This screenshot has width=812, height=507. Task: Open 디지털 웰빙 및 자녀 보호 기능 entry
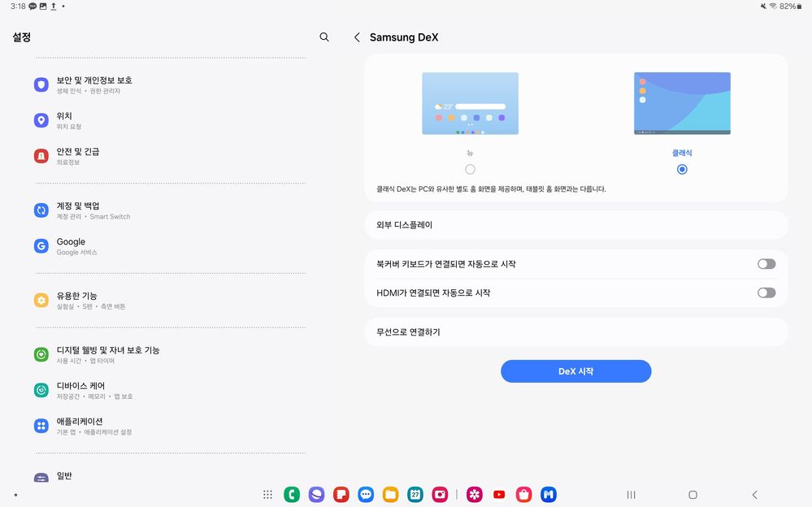[170, 354]
